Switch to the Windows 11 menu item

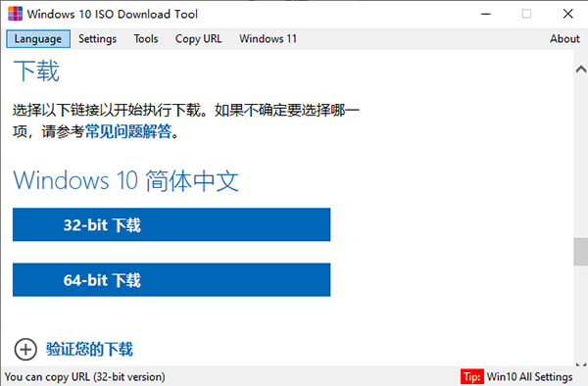coord(268,39)
